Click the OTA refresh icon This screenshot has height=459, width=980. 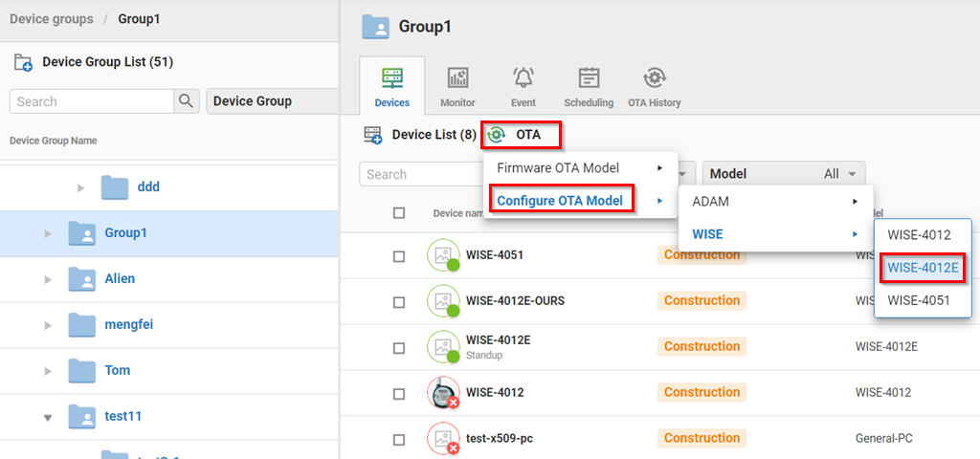[x=497, y=135]
